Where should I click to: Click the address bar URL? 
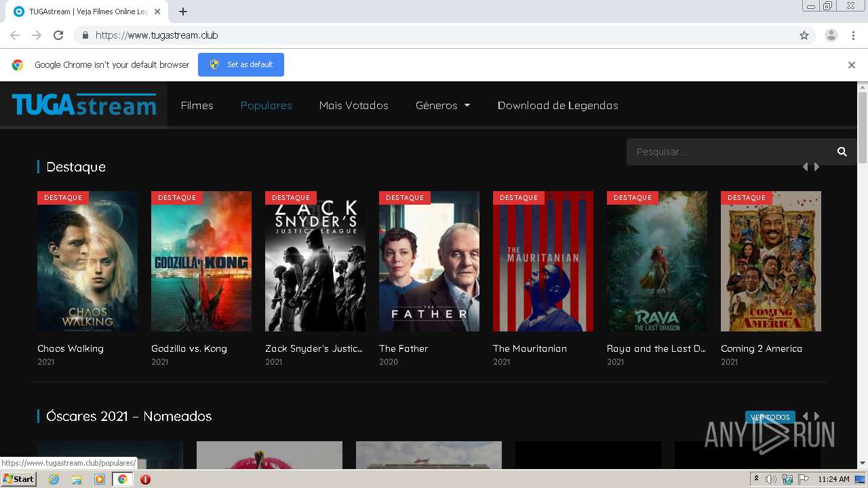157,35
